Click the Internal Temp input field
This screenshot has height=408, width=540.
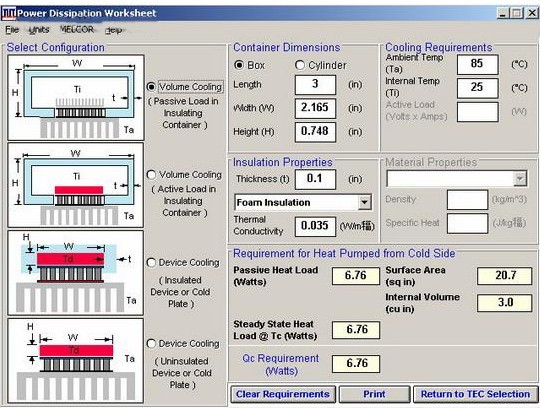pos(477,88)
